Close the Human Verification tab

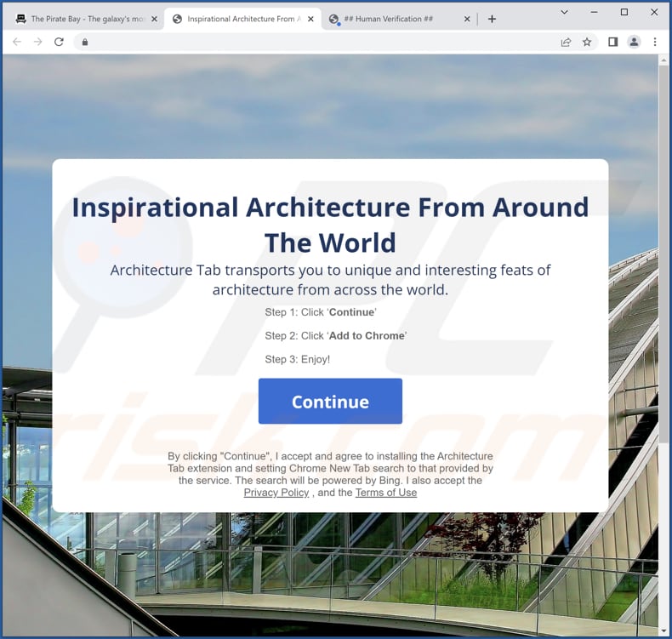467,19
